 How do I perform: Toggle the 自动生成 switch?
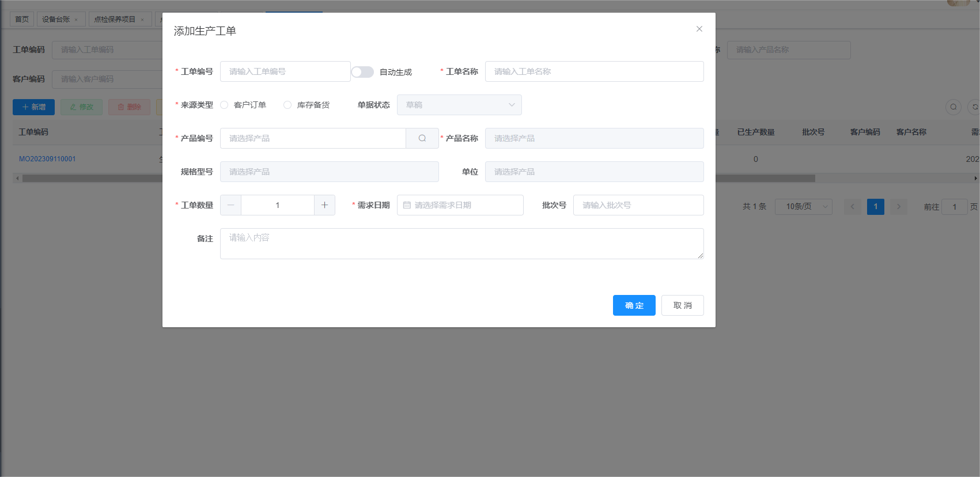tap(362, 72)
